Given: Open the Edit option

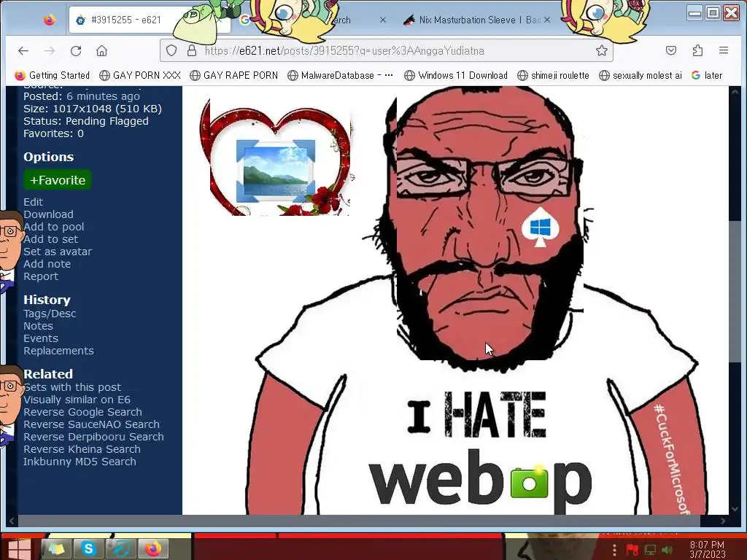Looking at the screenshot, I should (33, 202).
